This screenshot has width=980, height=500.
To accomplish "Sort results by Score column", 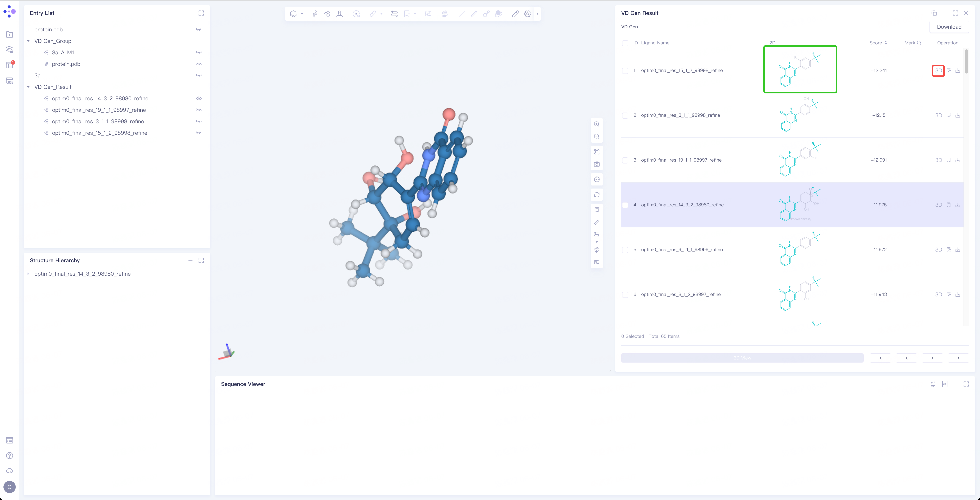I will 886,43.
